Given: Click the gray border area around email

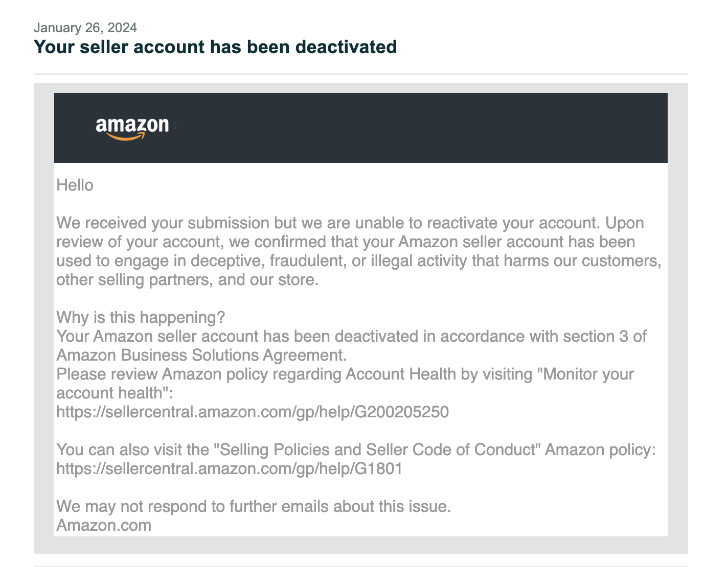Looking at the screenshot, I should (43, 317).
